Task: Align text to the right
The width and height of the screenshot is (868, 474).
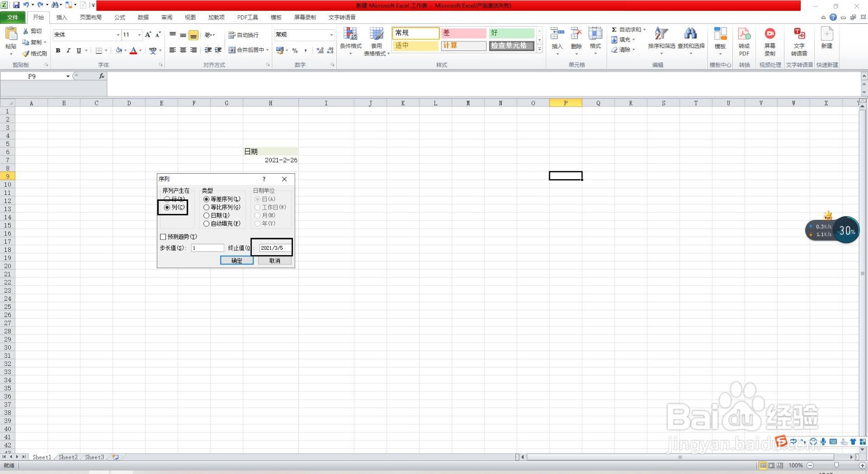Action: (194, 50)
